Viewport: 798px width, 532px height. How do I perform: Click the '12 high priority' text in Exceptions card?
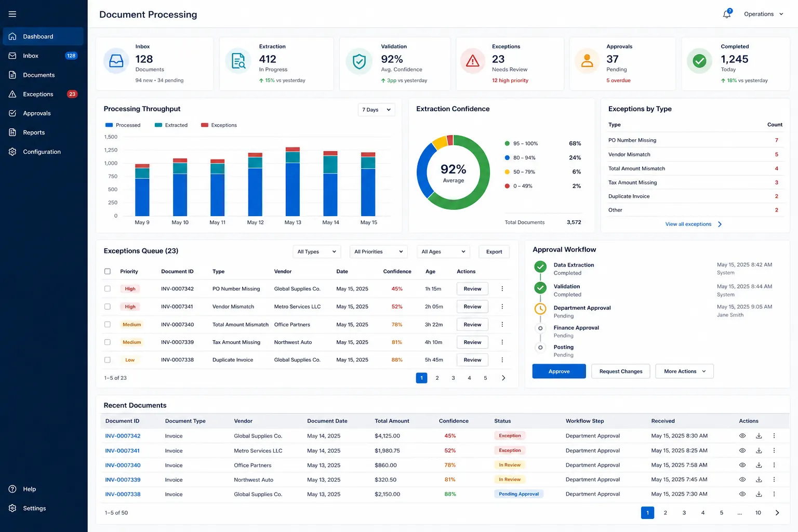click(x=510, y=81)
